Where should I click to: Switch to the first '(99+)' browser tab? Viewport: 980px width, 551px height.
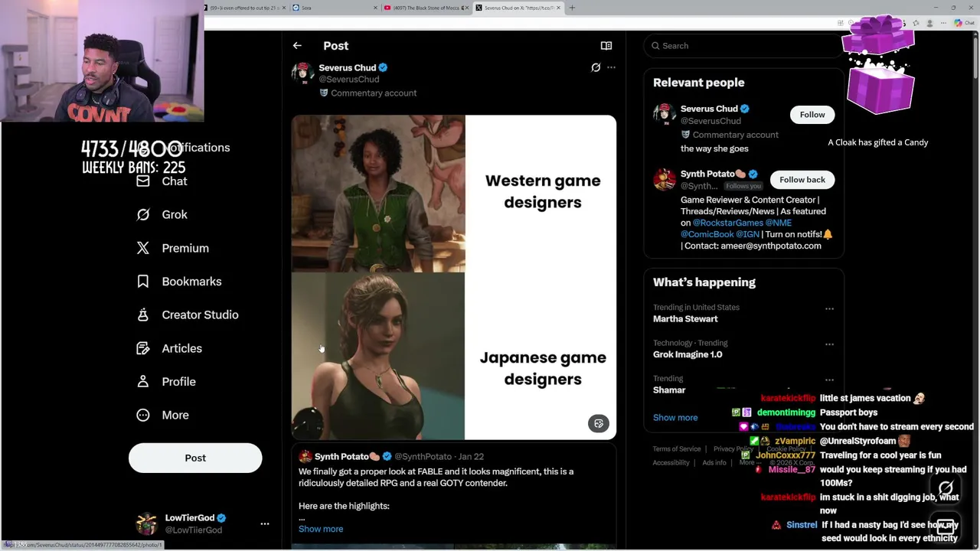245,8
